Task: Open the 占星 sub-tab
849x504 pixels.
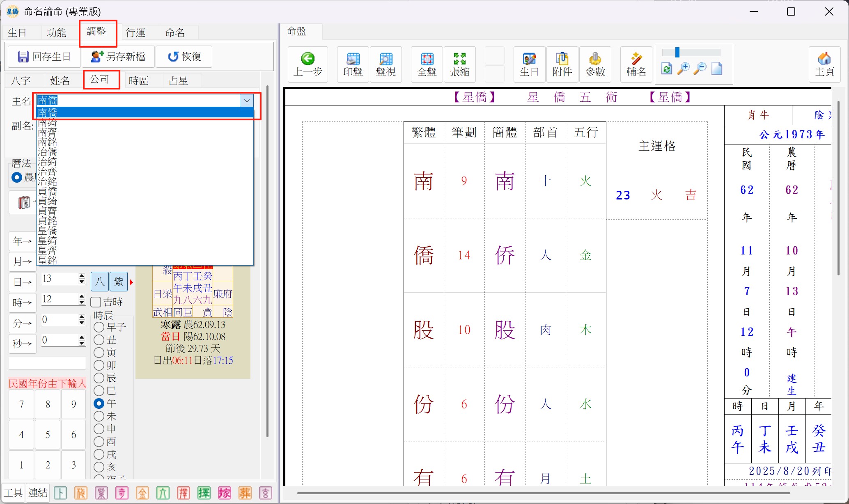Action: [178, 81]
